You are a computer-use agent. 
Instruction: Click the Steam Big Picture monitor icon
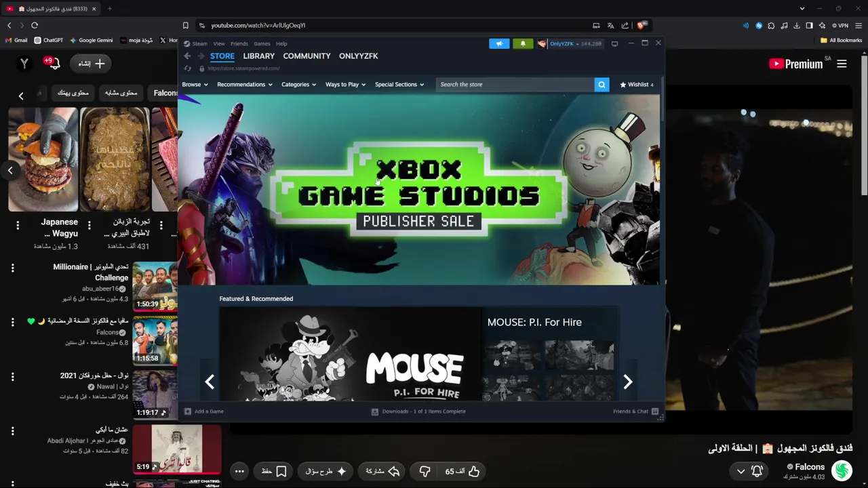614,43
